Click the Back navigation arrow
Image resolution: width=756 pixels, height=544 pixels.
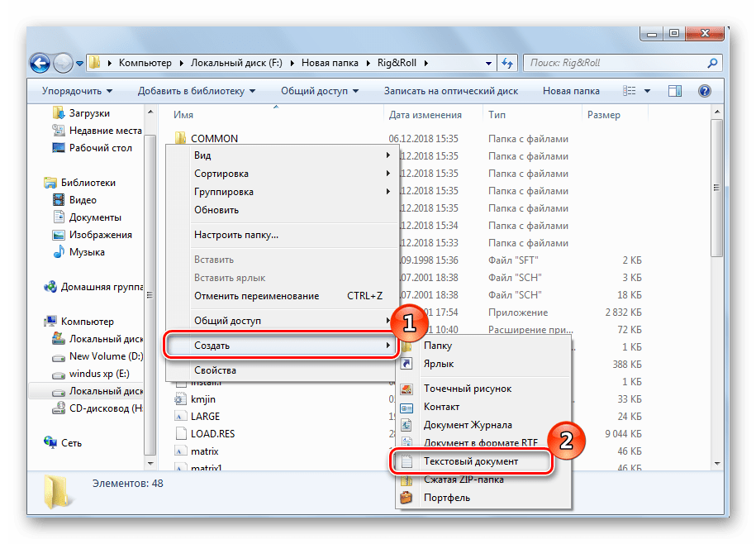[40, 63]
